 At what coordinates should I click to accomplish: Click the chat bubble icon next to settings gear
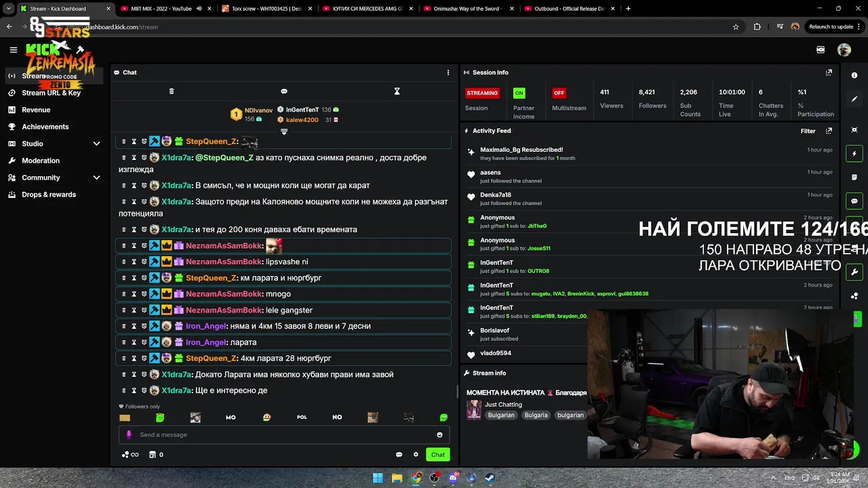(x=399, y=455)
